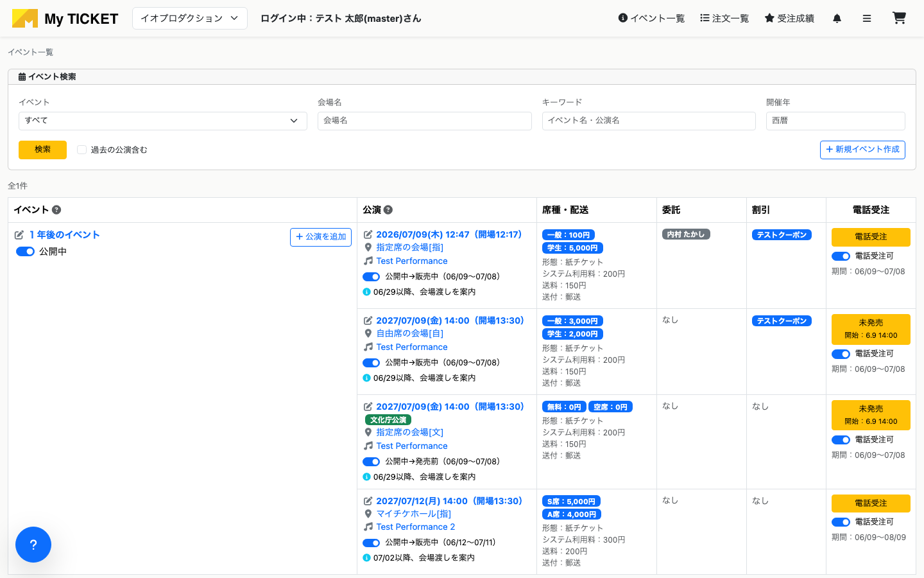The width and height of the screenshot is (924, 578).
Task: Edit icon for 2026/07/09(木) 12:47 performance
Action: click(368, 235)
